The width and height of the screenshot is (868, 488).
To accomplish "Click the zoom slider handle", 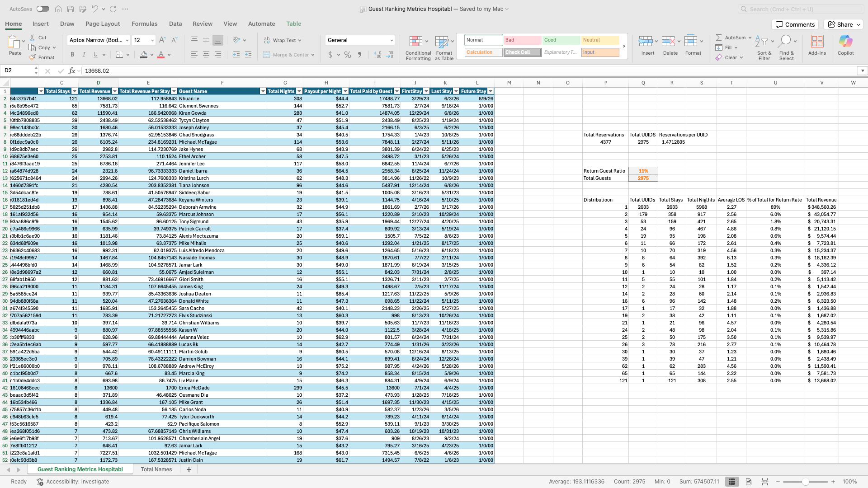I will (x=805, y=482).
